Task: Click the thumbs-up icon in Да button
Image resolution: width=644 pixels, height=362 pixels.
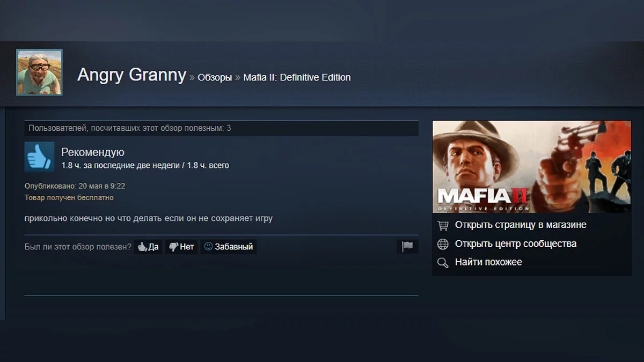Action: click(x=142, y=247)
